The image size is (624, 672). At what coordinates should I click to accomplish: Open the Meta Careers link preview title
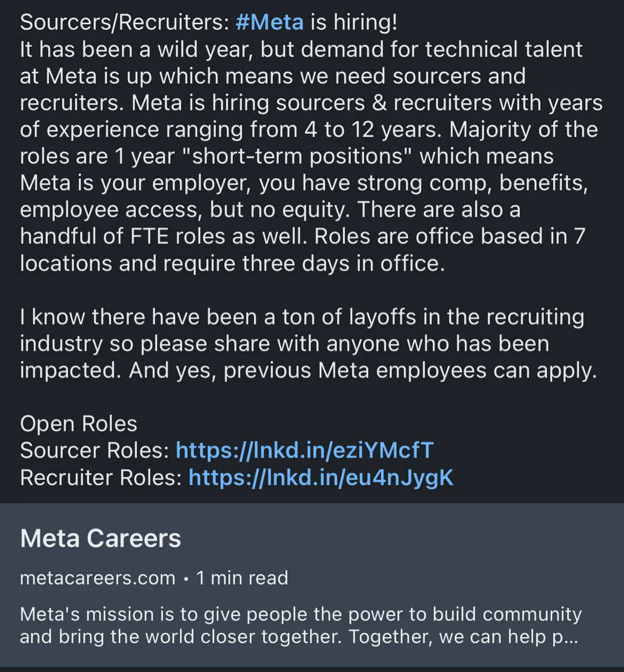tap(100, 538)
